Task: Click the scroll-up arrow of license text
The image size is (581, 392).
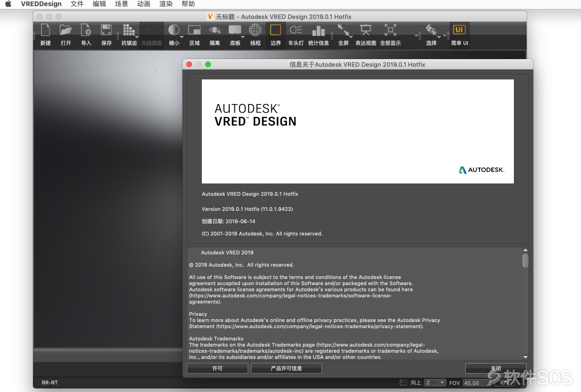Action: point(525,250)
